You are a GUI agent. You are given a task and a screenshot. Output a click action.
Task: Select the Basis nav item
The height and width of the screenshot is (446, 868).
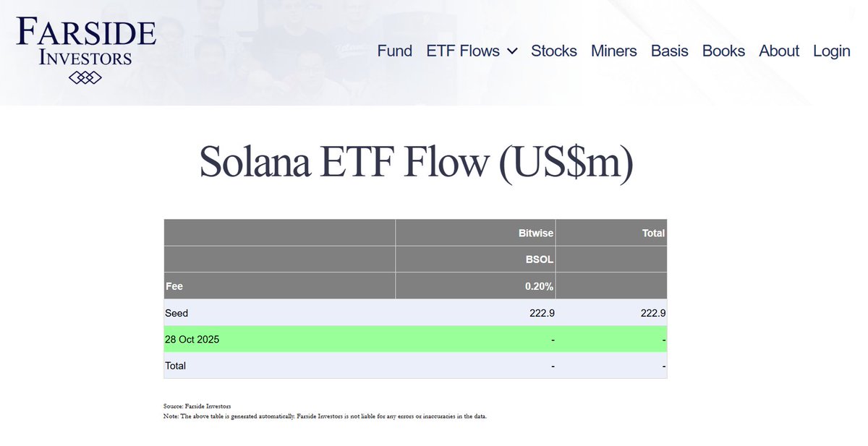click(x=670, y=51)
